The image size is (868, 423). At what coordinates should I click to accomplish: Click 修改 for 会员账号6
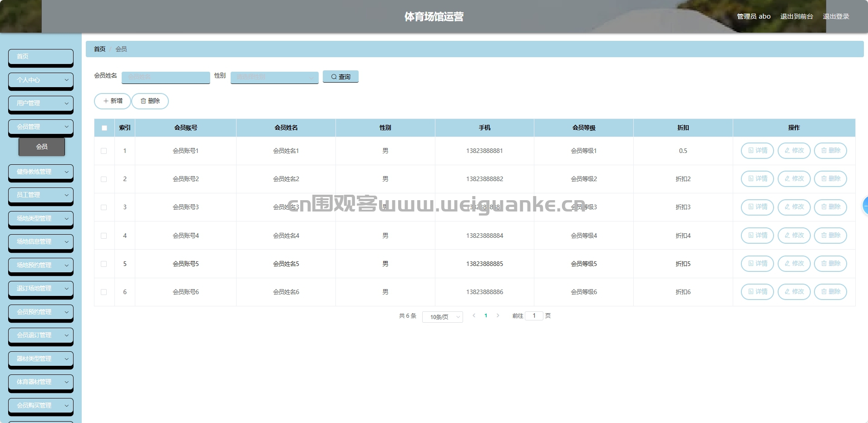794,292
